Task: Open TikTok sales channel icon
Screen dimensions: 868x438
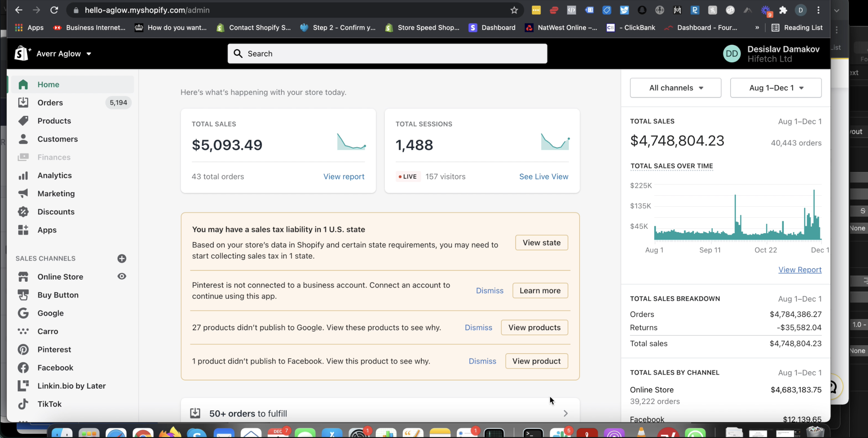Action: point(23,404)
